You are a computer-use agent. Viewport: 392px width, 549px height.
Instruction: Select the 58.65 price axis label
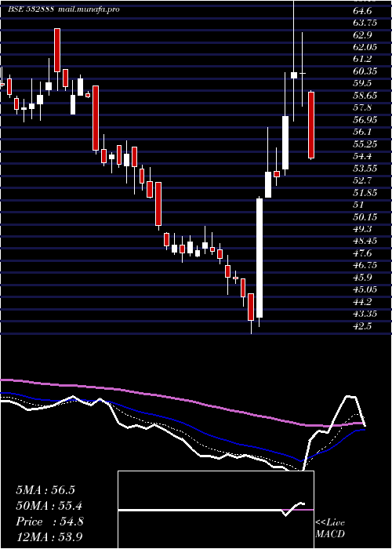[x=365, y=96]
